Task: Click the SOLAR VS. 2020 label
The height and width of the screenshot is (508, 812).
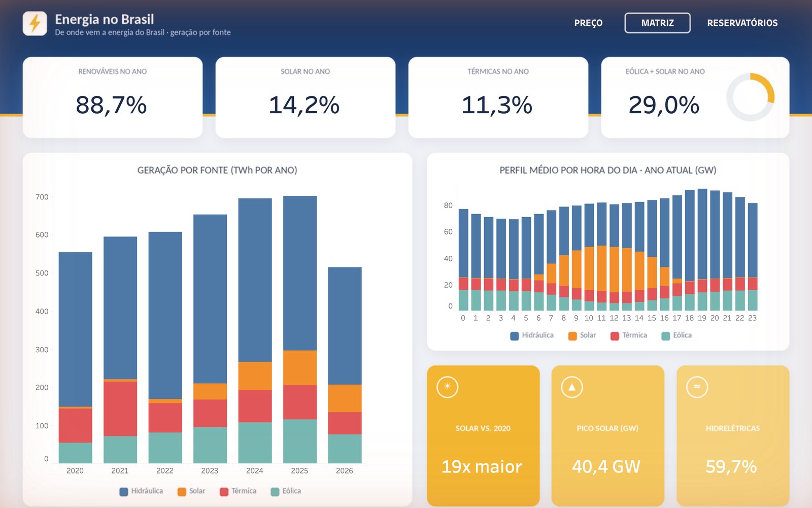Action: pyautogui.click(x=483, y=428)
